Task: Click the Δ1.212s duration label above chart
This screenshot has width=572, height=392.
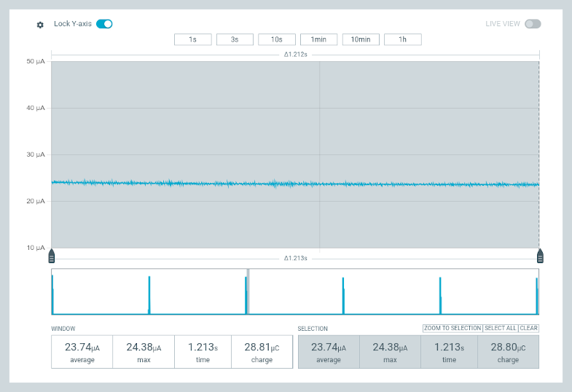Action: [295, 55]
